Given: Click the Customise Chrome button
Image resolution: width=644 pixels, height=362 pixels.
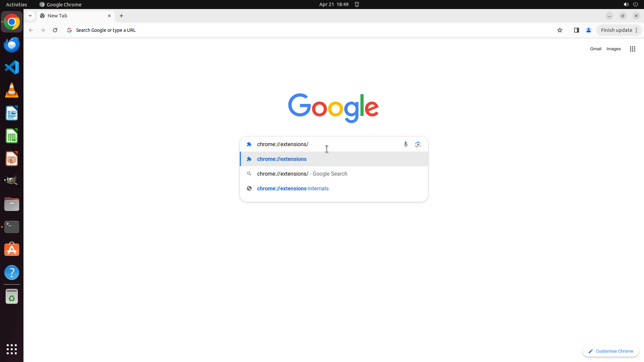Looking at the screenshot, I should [x=610, y=351].
